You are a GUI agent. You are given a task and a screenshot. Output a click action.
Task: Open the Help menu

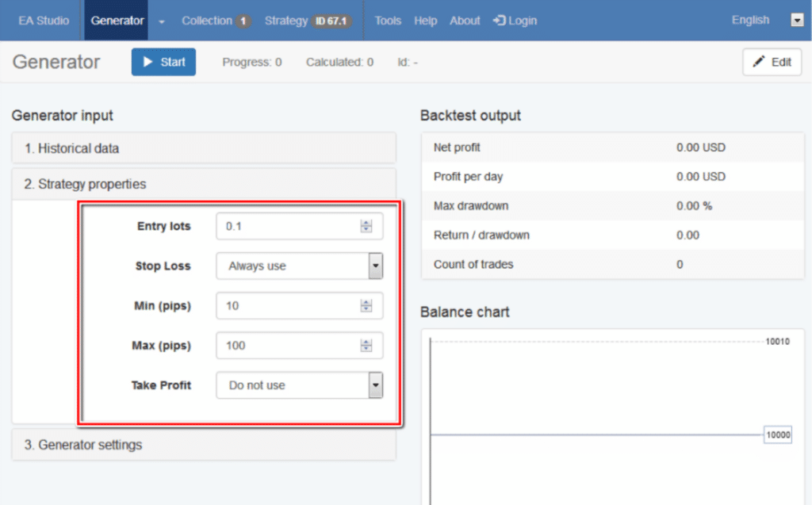[426, 21]
